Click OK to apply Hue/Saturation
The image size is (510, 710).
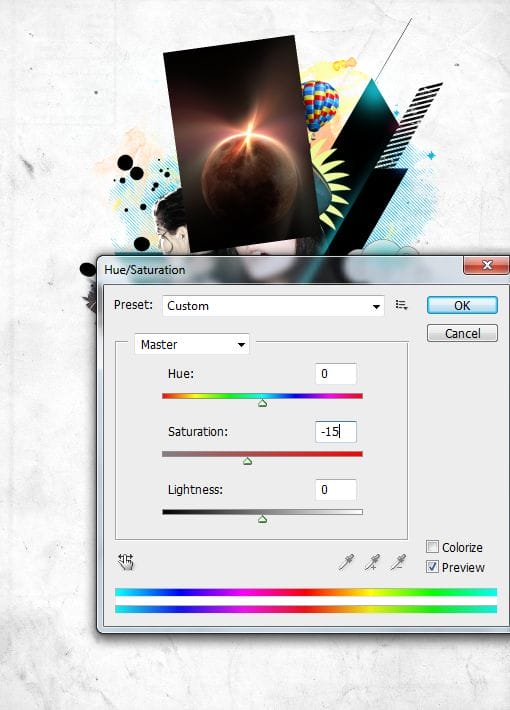click(x=462, y=305)
